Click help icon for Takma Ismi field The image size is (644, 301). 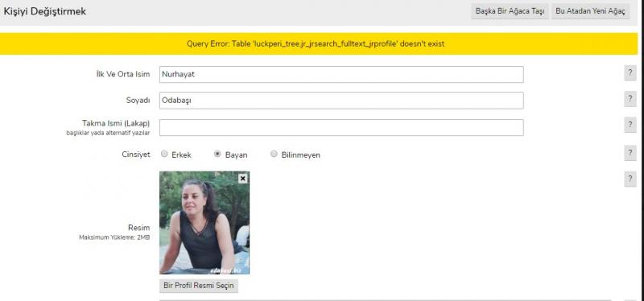pos(630,125)
